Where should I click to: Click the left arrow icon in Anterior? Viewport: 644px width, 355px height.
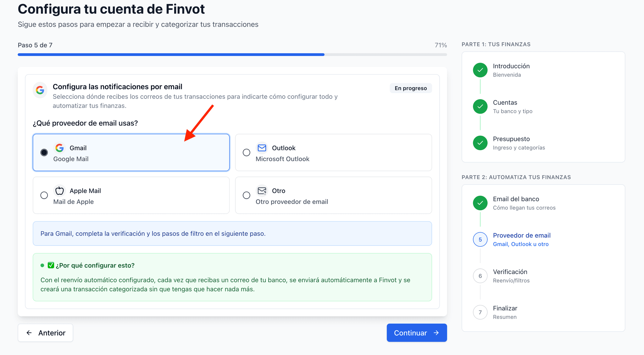[29, 333]
